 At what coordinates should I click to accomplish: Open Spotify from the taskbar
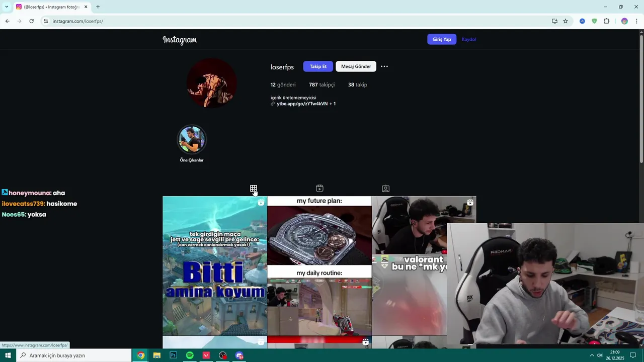pyautogui.click(x=190, y=355)
